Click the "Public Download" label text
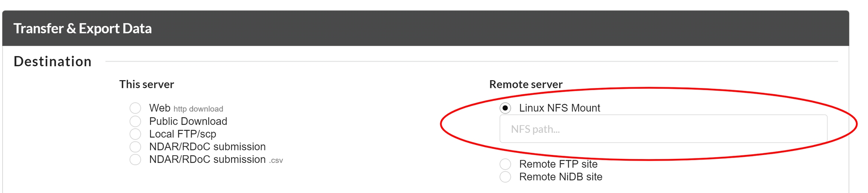Image resolution: width=868 pixels, height=193 pixels. click(x=188, y=121)
